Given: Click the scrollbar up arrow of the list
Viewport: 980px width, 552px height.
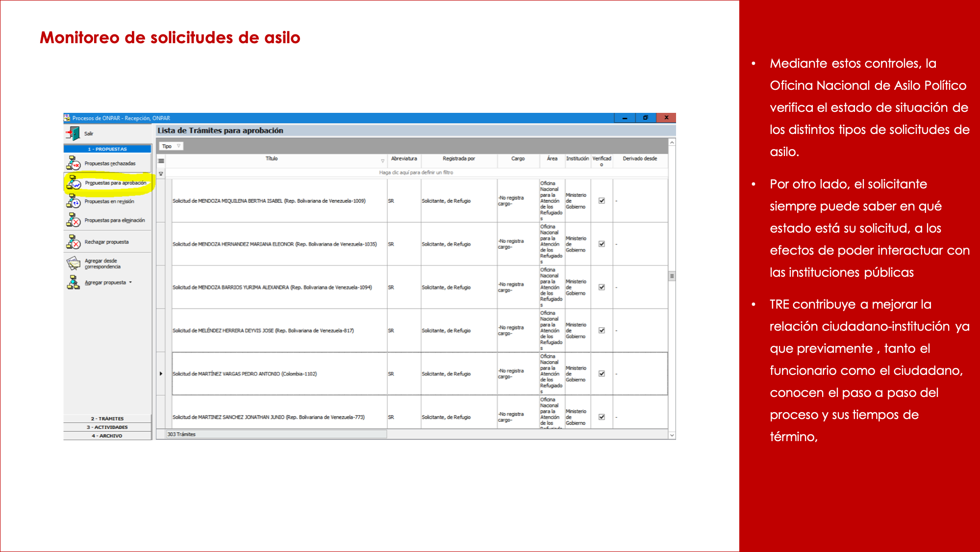Looking at the screenshot, I should pos(672,142).
